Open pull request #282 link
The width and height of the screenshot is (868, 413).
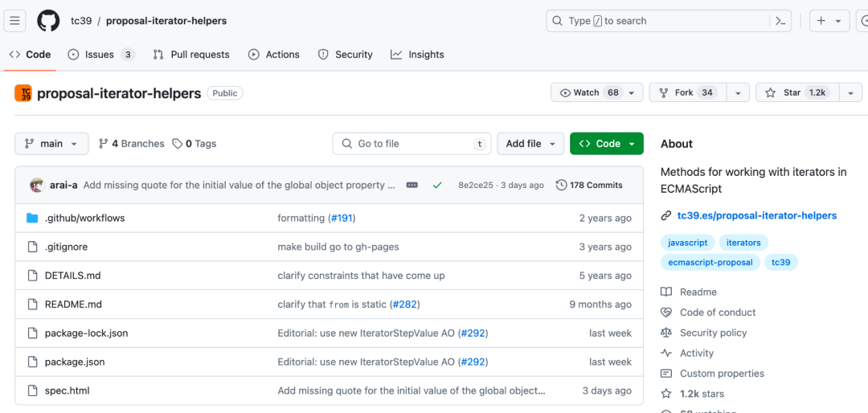pos(404,305)
